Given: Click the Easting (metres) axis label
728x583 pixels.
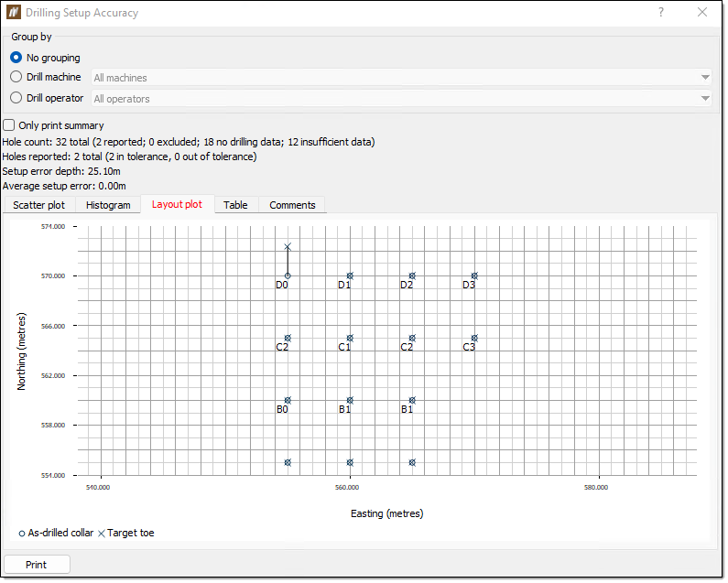Looking at the screenshot, I should pyautogui.click(x=387, y=513).
